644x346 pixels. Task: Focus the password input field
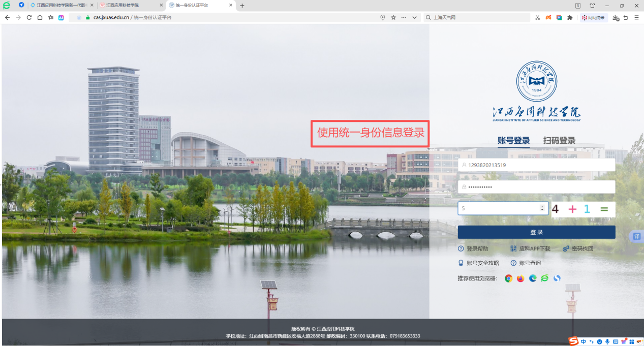[536, 187]
